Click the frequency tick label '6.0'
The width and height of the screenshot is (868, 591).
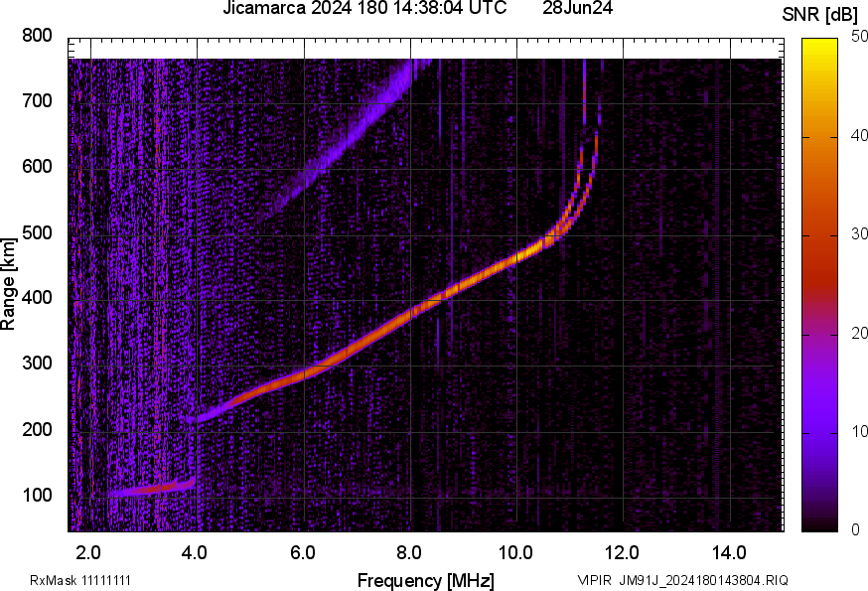click(x=302, y=552)
